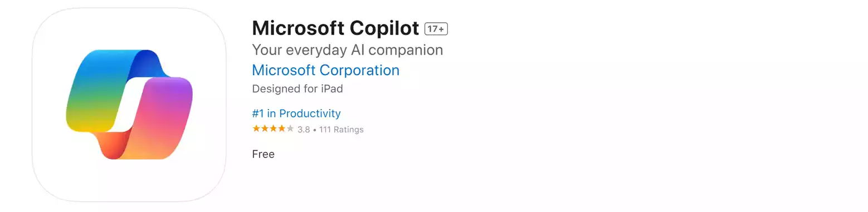Click the Free price label
Viewport: 868px width, 212px height.
point(263,154)
